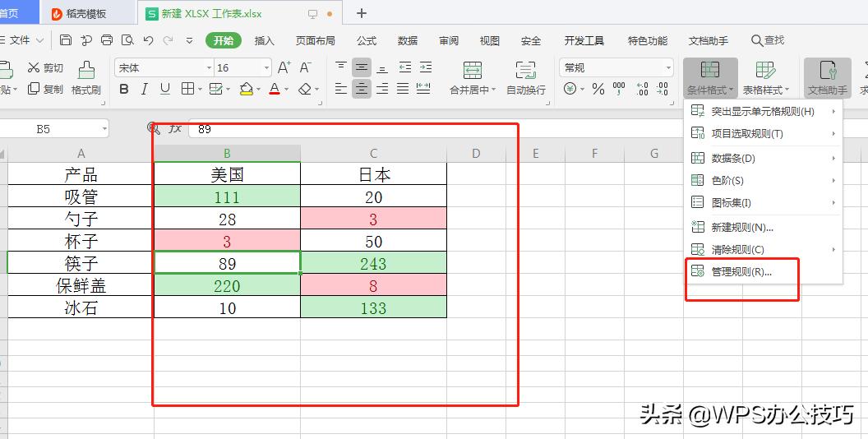Toggle center horizontal alignment
Viewport: 868px width, 439px height.
pyautogui.click(x=362, y=89)
